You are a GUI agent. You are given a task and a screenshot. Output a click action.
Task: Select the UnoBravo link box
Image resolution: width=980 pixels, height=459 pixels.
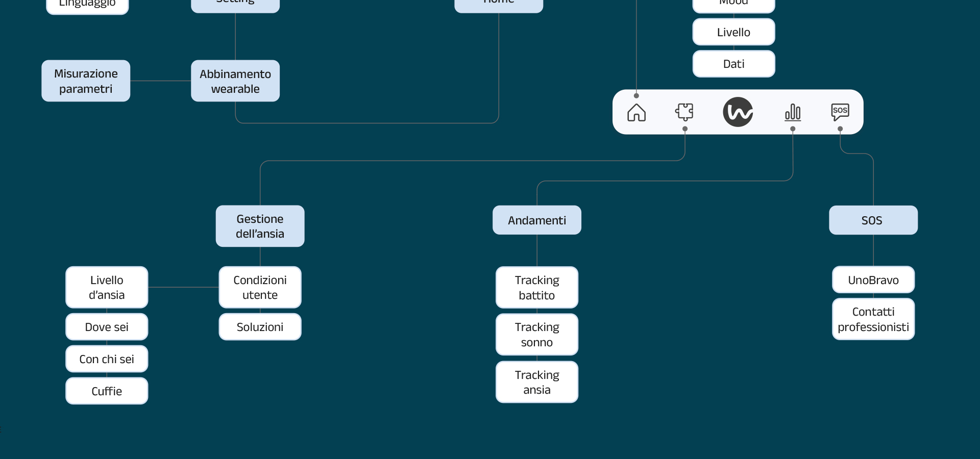(x=873, y=280)
